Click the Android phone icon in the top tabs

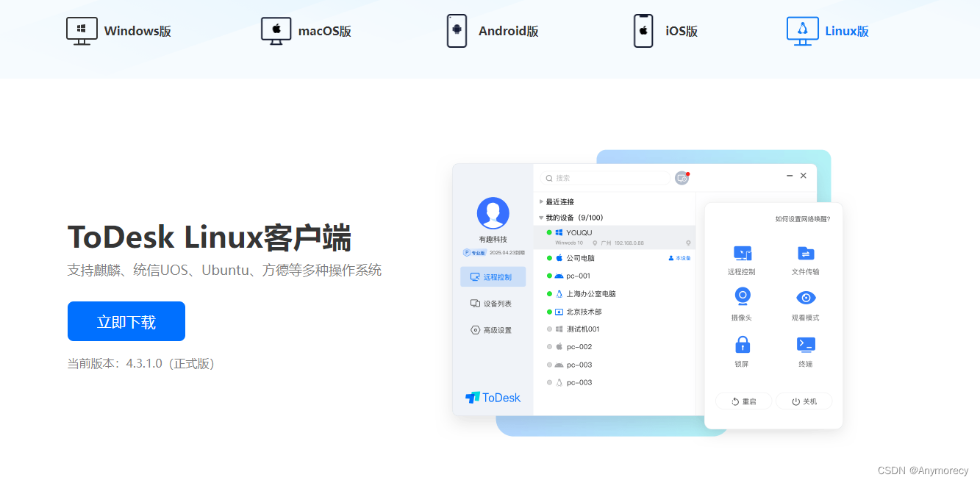(457, 31)
